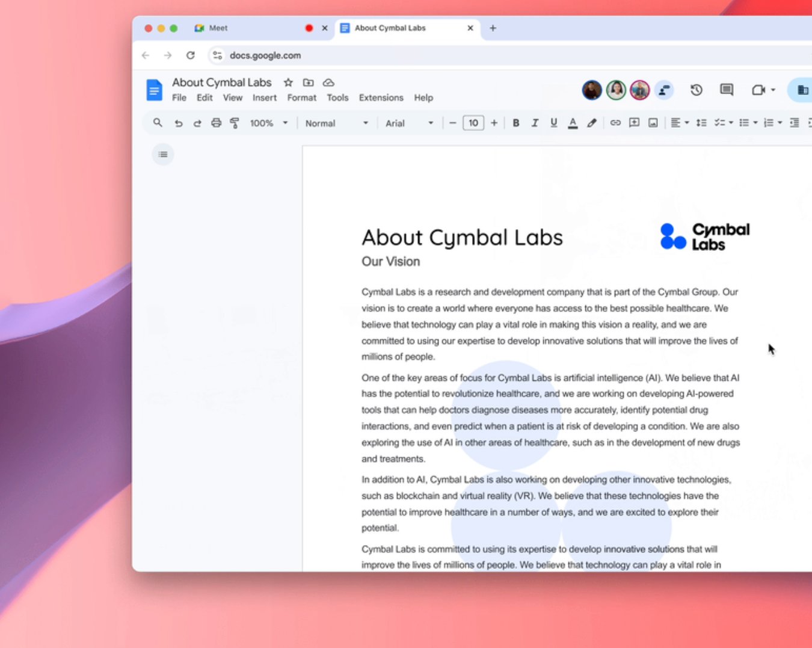This screenshot has width=812, height=648.
Task: View site information in address bar
Action: (x=218, y=55)
